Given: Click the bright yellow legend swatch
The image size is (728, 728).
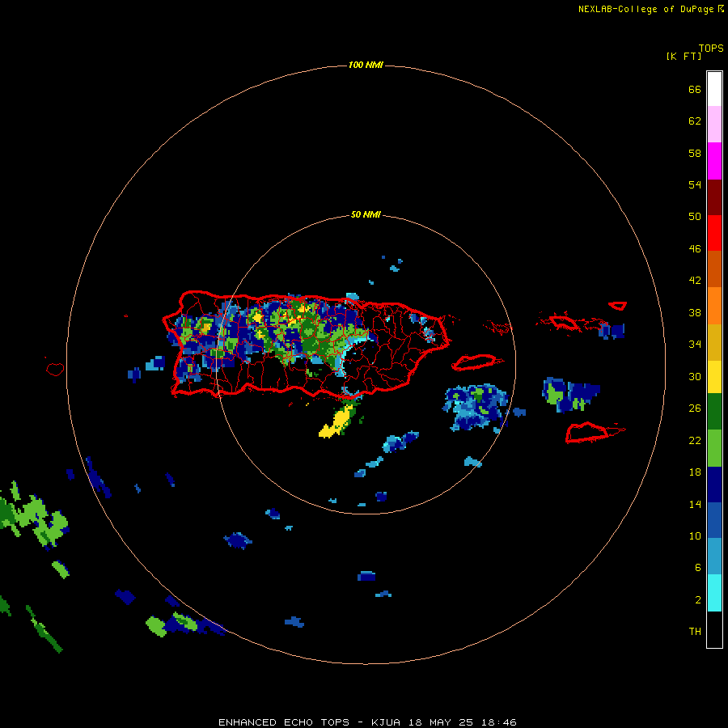Looking at the screenshot, I should pos(714,377).
